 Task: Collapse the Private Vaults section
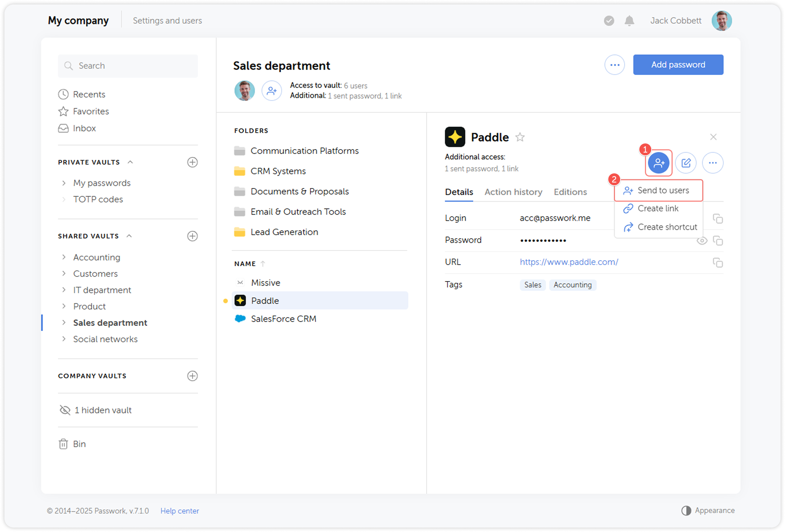(130, 162)
